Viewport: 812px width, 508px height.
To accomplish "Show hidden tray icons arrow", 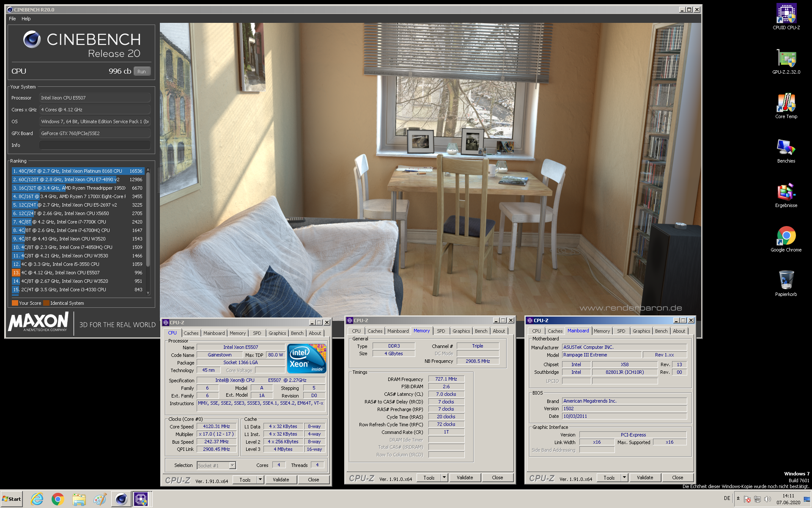I will click(x=738, y=499).
